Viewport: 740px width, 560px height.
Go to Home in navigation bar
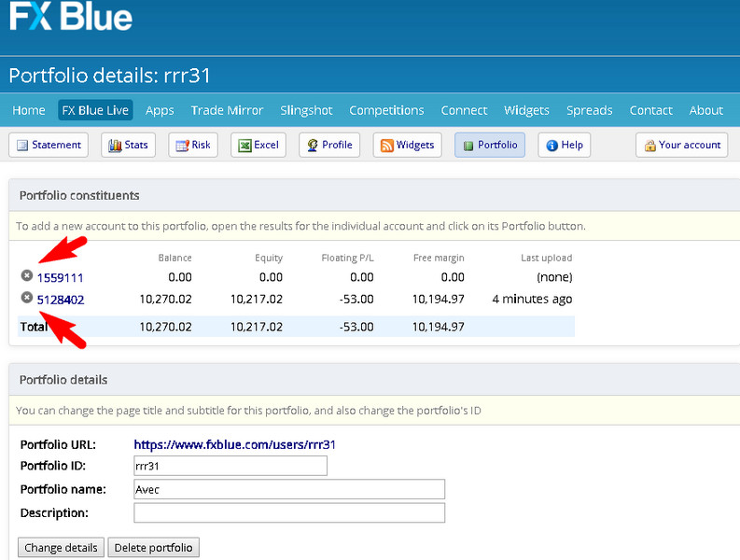pyautogui.click(x=29, y=110)
